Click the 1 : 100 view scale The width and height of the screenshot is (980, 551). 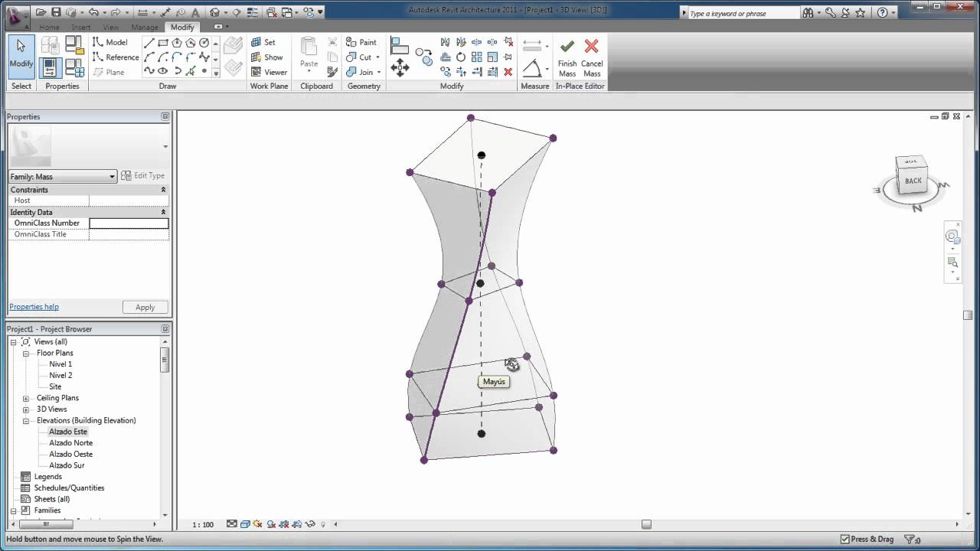click(203, 525)
